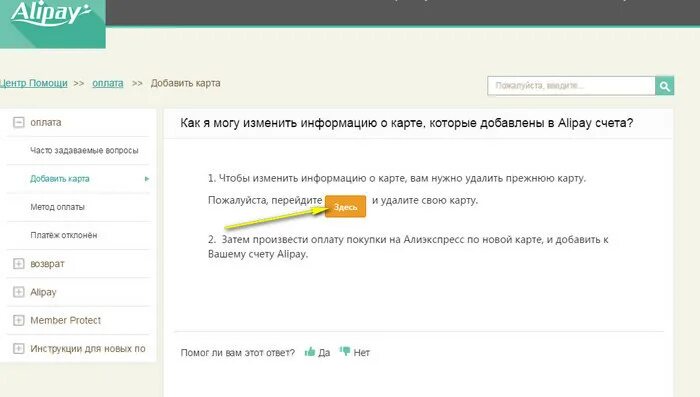This screenshot has height=397, width=700.
Task: Click the thumbs-down icon
Action: pos(345,351)
